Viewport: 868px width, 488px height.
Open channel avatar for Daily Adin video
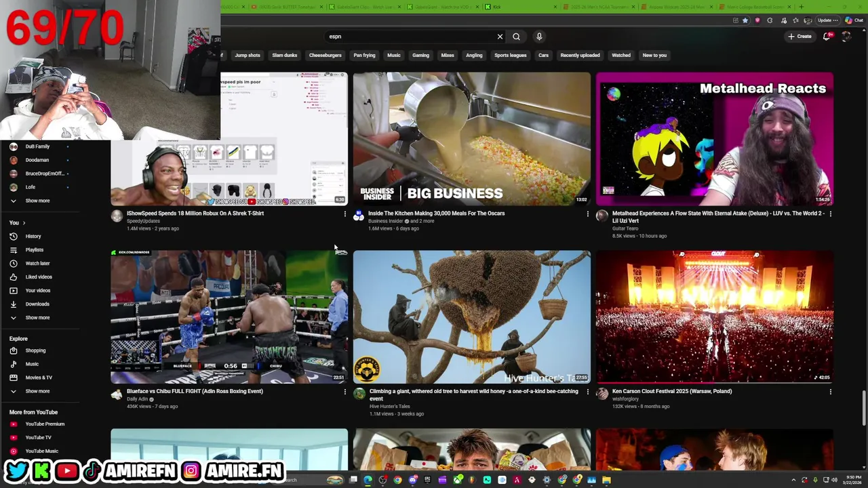click(117, 394)
